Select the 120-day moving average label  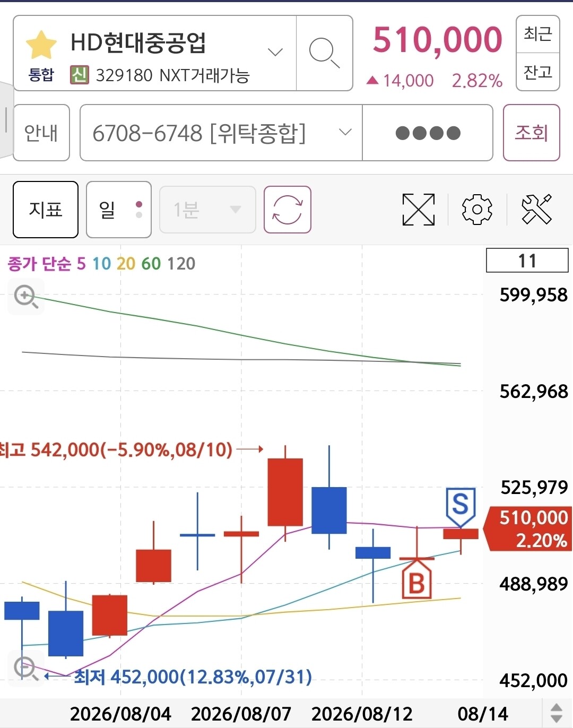coord(181,264)
